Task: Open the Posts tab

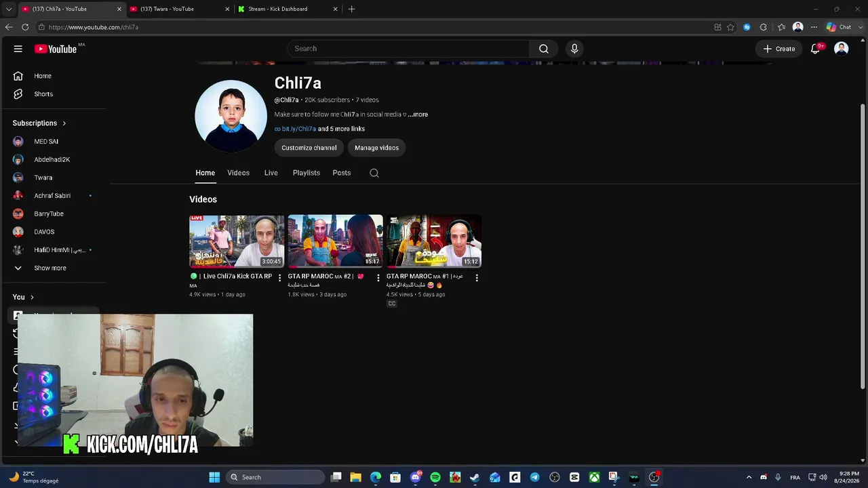Action: pyautogui.click(x=342, y=173)
